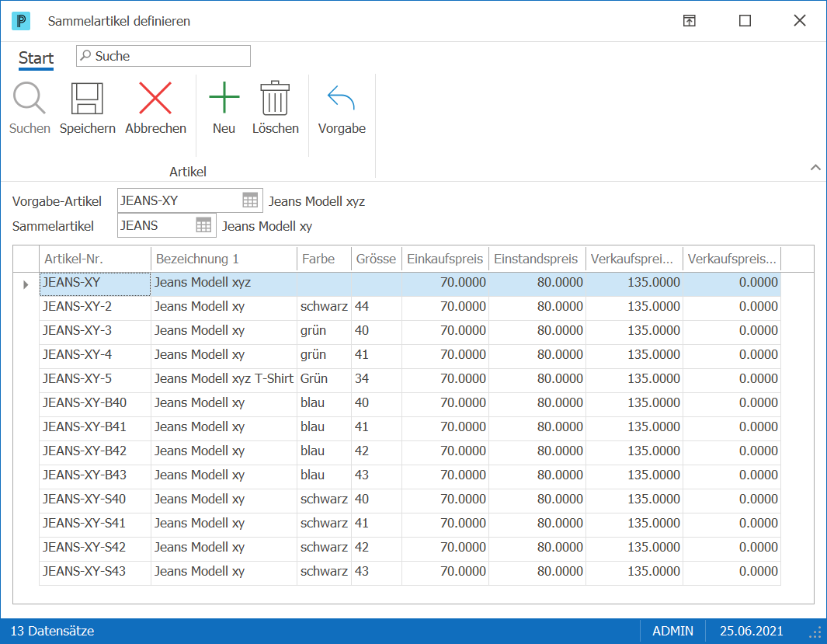Select the Start ribbon tab
The image size is (827, 644).
point(36,58)
